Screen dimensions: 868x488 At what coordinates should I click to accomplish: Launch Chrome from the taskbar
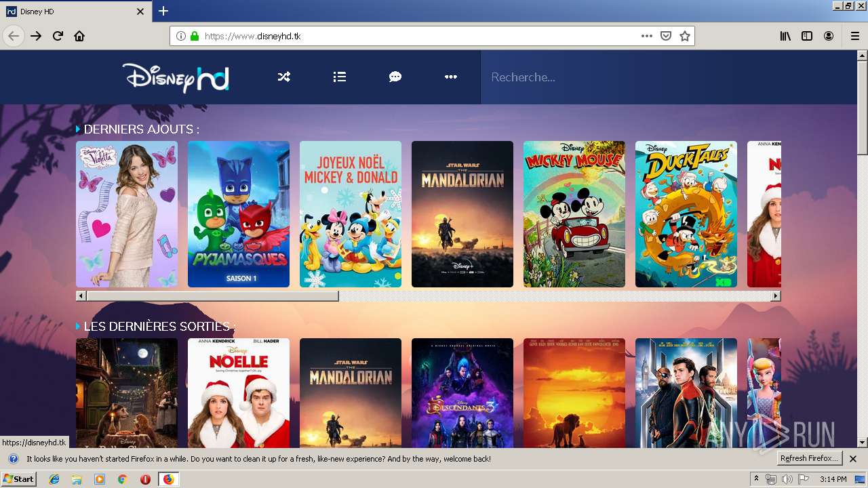click(x=122, y=479)
